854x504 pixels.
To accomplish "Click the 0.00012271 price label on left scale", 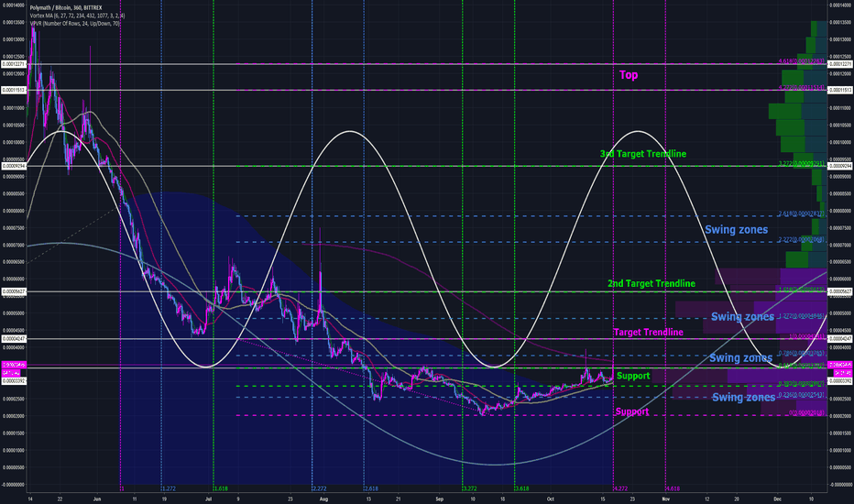I will click(x=14, y=64).
